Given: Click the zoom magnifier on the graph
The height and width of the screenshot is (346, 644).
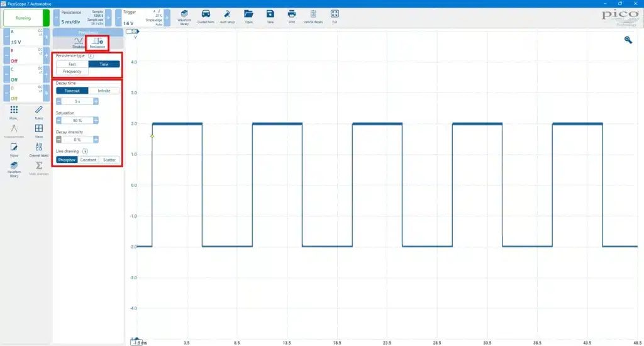Looking at the screenshot, I should pos(628,40).
